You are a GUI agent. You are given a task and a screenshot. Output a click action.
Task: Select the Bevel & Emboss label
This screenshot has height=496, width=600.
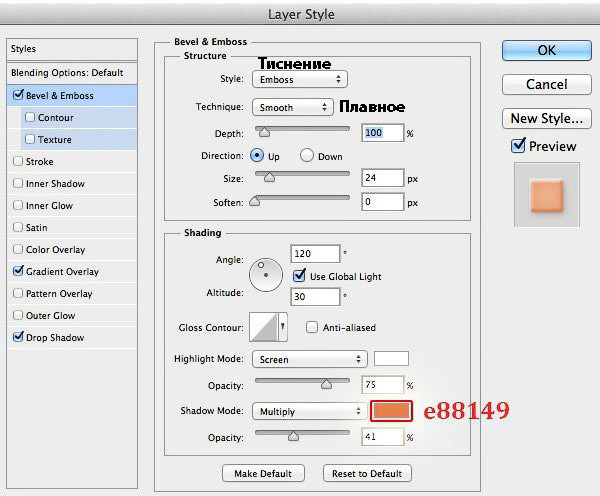pos(60,96)
